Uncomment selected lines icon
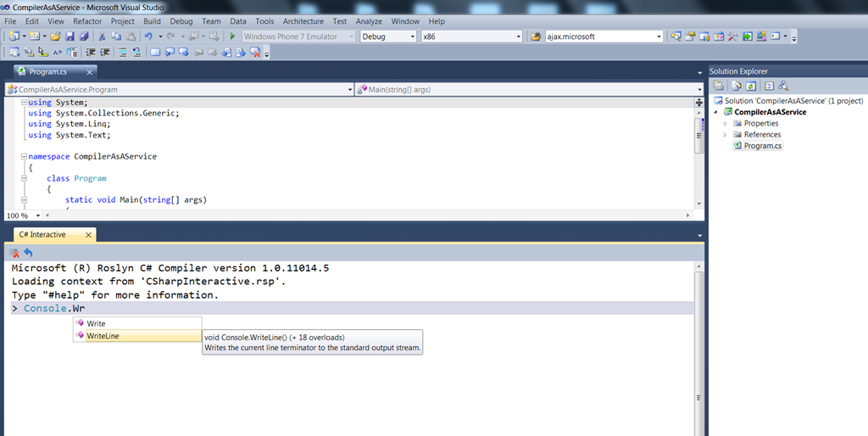 click(x=136, y=52)
